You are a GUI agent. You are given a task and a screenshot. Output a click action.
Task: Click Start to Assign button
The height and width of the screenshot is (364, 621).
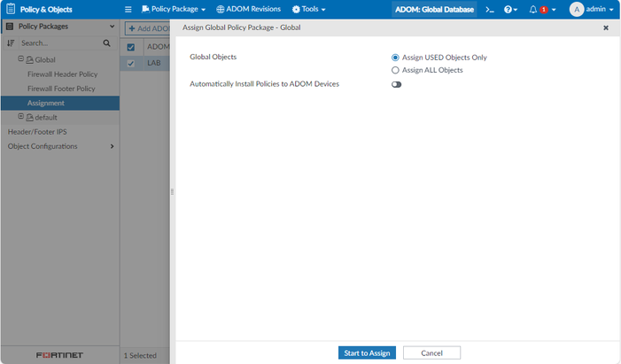tap(367, 352)
